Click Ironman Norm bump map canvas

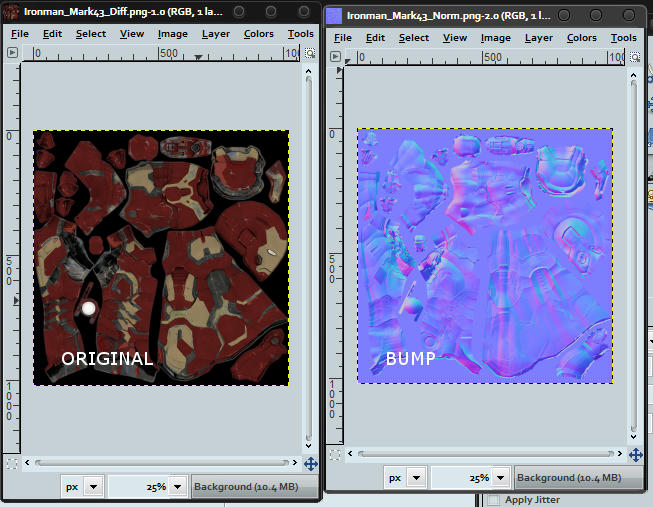485,256
